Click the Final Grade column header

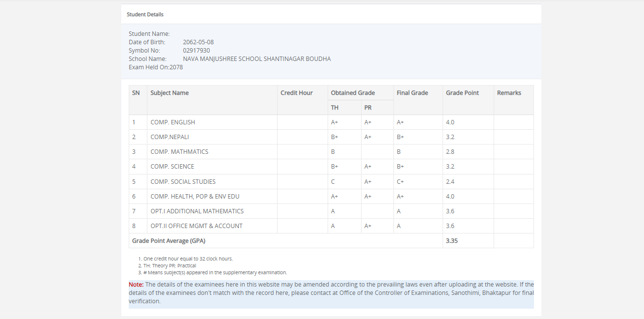point(412,93)
